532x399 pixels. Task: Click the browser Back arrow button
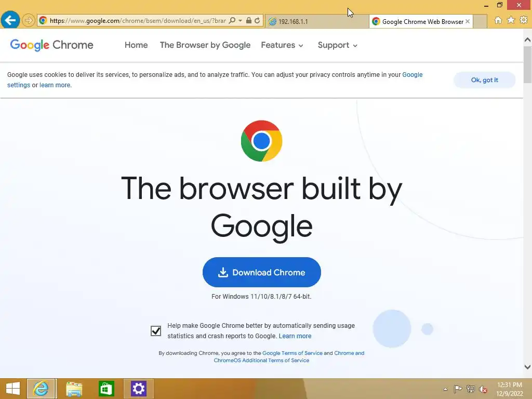(x=10, y=20)
